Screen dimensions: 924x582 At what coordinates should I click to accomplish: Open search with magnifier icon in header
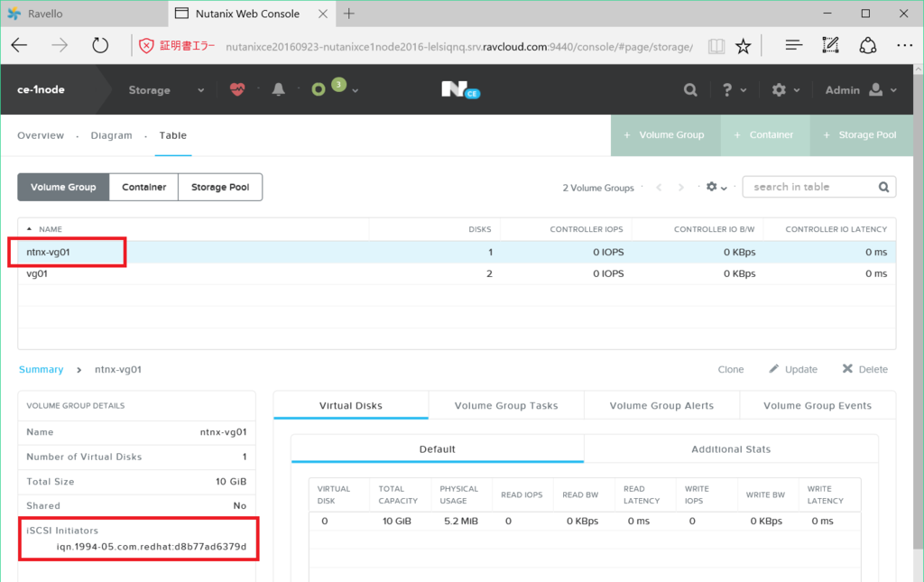pos(690,89)
